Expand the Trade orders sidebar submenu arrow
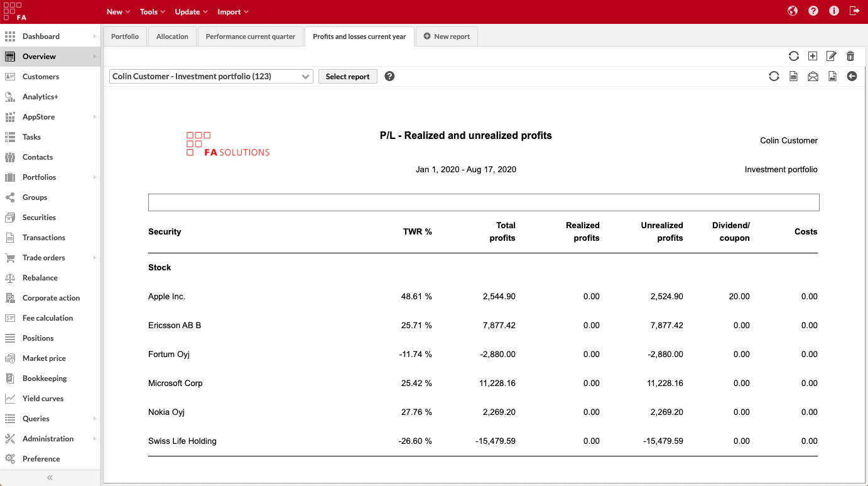This screenshot has height=486, width=868. [95, 258]
